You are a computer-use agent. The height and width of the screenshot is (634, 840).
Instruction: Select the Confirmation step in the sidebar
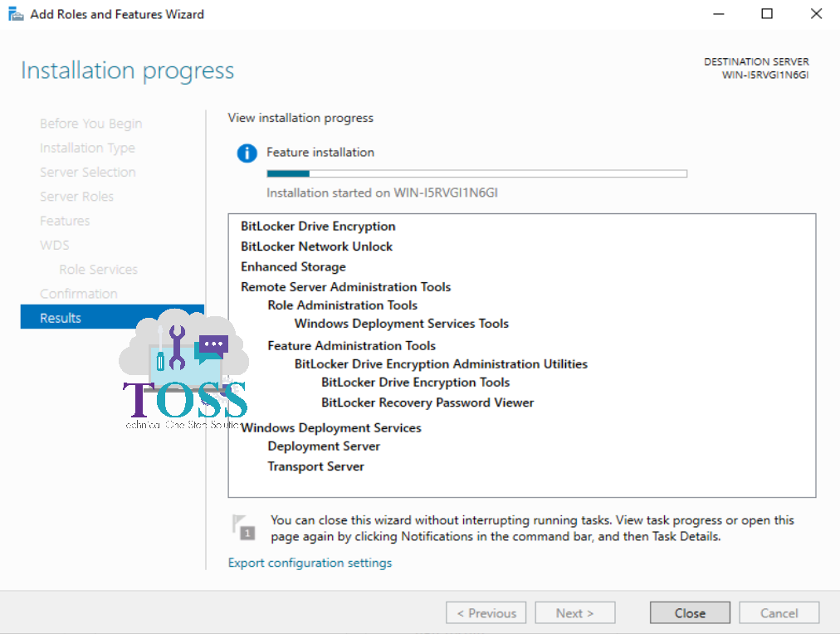(79, 293)
